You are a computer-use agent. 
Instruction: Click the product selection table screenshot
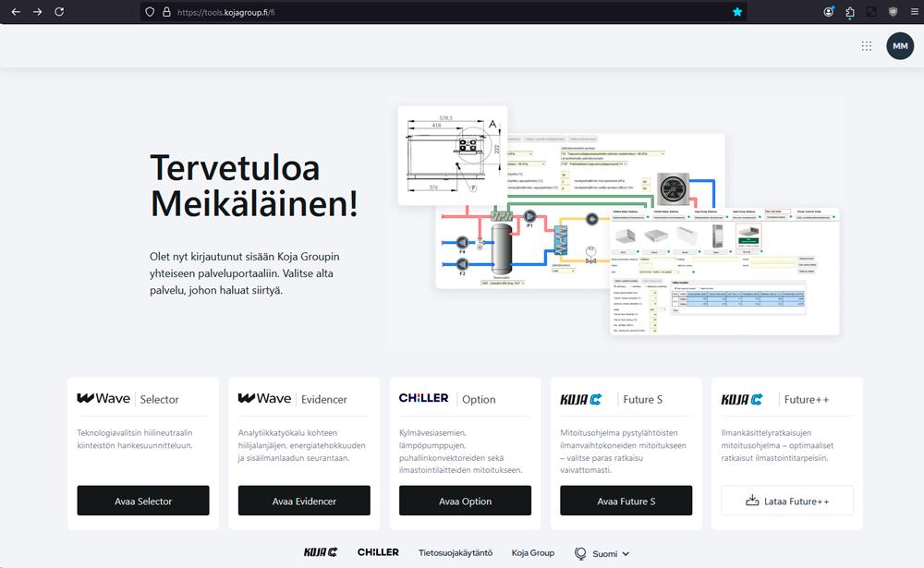724,271
